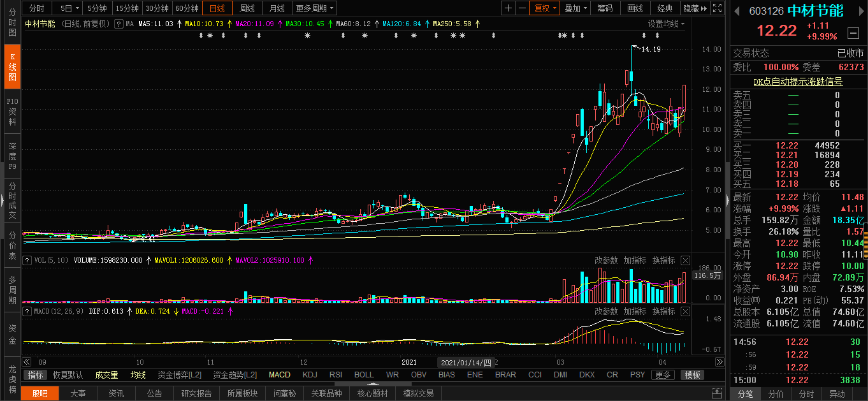Open the 更多周期 dropdown
Viewport: 868px width, 401px height.
pos(315,8)
